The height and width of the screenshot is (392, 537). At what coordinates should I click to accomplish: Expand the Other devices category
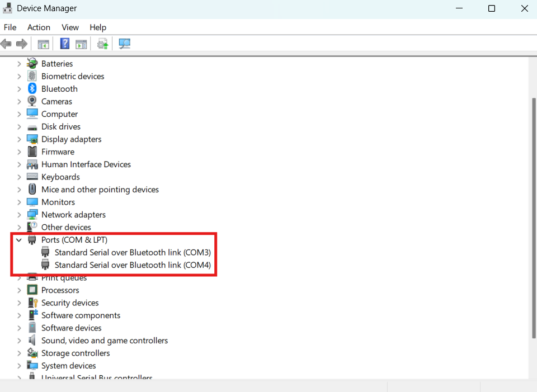(x=19, y=227)
